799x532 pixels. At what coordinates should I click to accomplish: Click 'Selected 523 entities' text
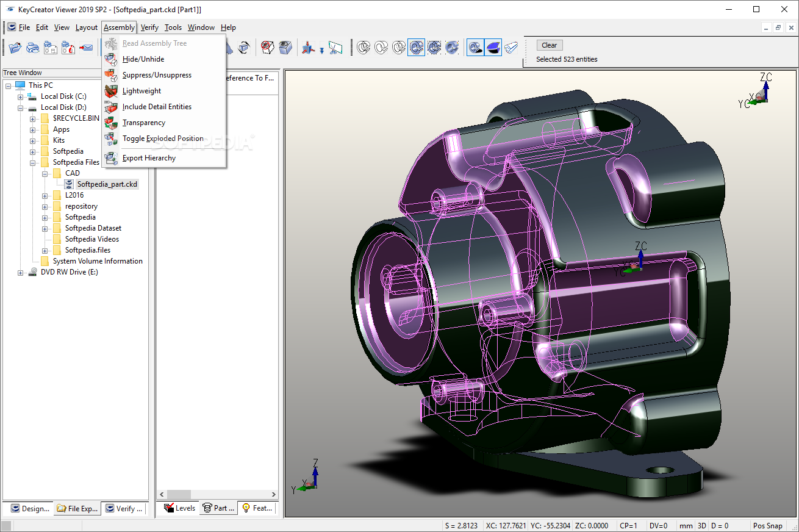(x=567, y=59)
